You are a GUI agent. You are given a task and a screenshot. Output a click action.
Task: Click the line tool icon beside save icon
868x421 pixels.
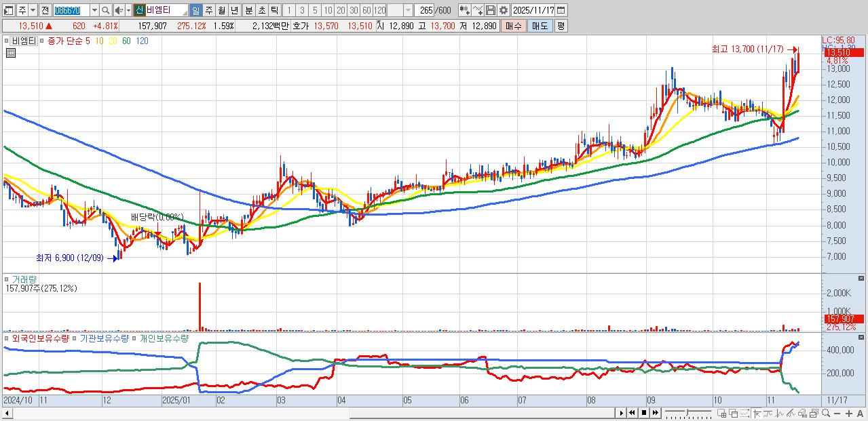478,10
